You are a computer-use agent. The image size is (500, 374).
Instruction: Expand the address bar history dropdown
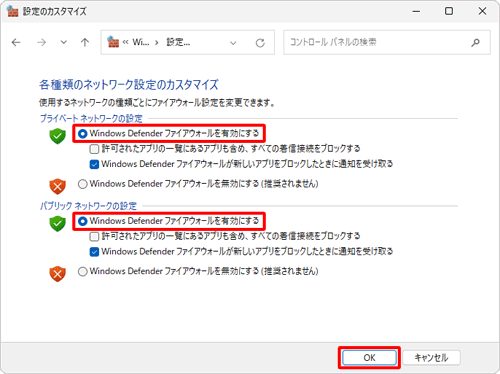click(233, 43)
